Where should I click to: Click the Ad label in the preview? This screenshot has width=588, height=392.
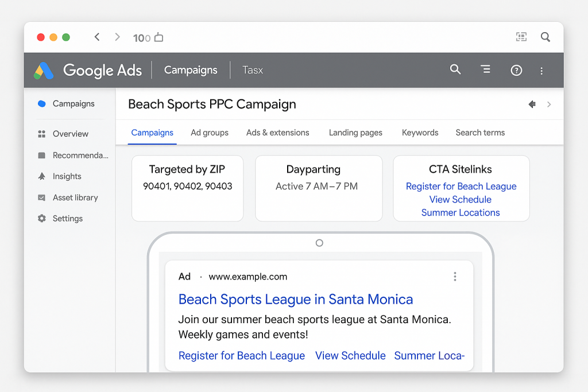point(184,277)
